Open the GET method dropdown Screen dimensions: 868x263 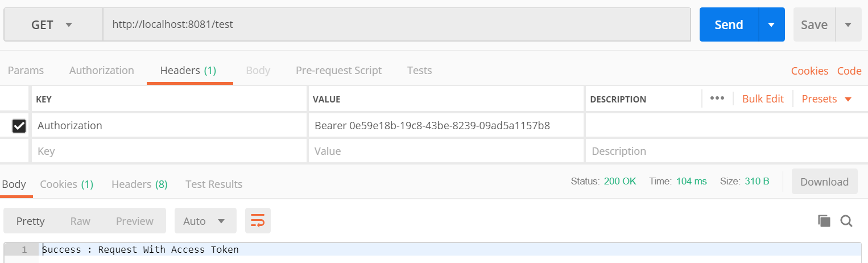coord(53,24)
